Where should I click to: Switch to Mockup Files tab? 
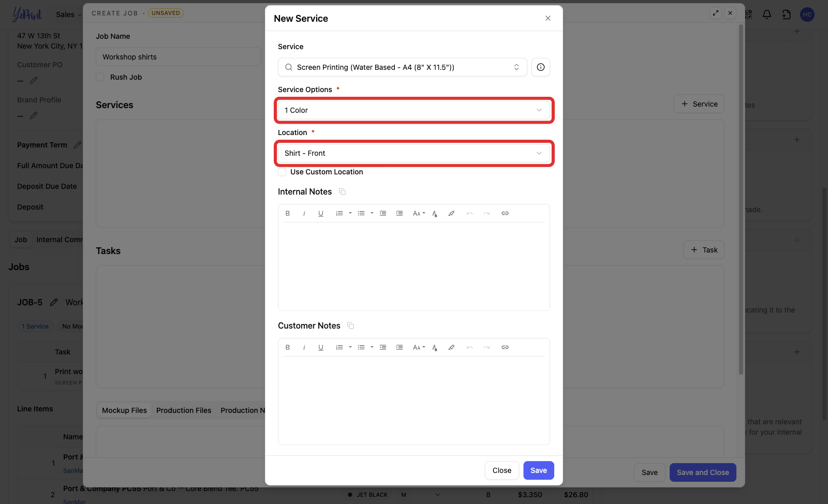[124, 410]
